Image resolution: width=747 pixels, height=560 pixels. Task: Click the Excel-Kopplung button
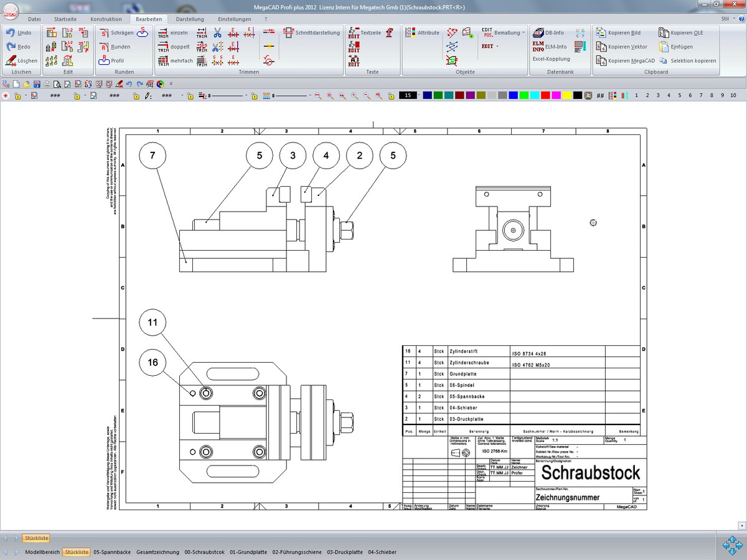pyautogui.click(x=551, y=59)
